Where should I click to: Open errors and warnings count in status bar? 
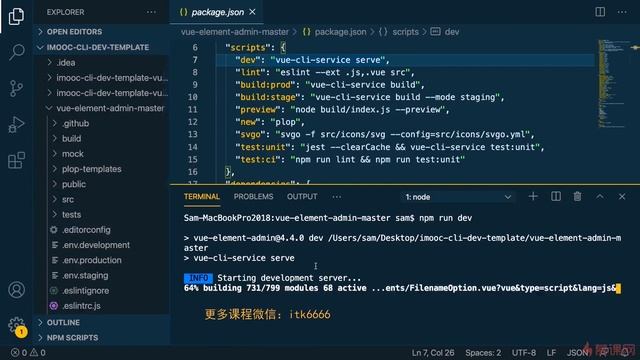click(x=28, y=352)
